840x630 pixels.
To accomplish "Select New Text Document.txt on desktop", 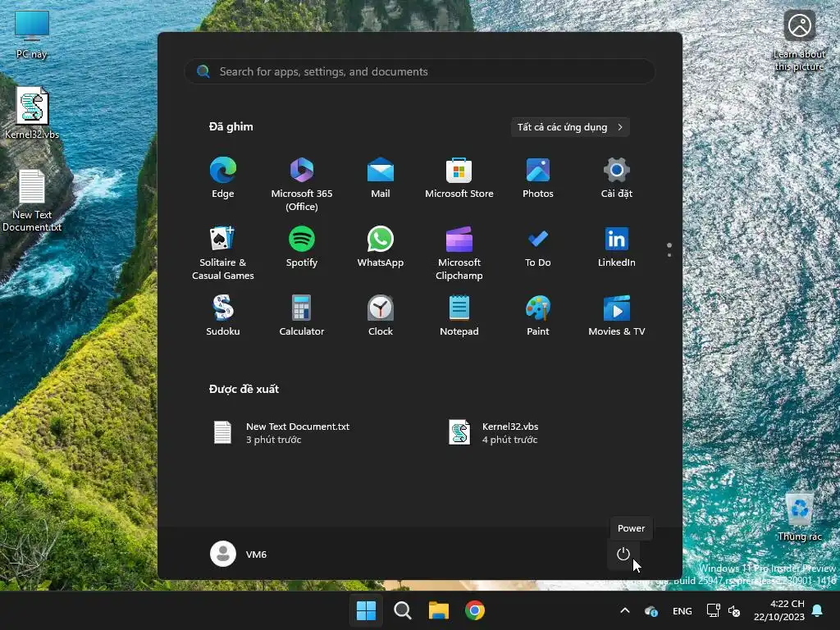I will 32,201.
